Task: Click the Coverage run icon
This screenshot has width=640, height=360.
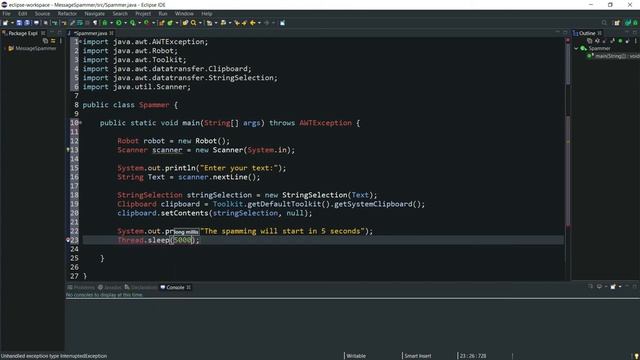Action: 133,23
